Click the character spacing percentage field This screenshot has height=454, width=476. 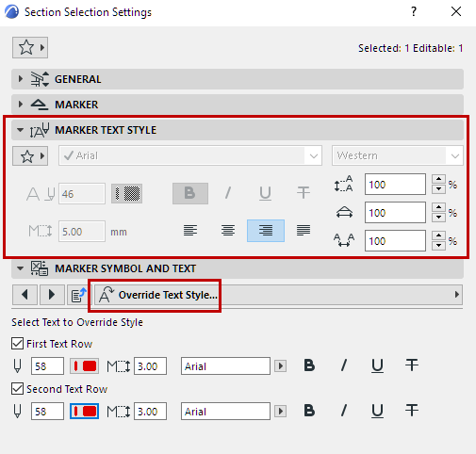tap(395, 241)
